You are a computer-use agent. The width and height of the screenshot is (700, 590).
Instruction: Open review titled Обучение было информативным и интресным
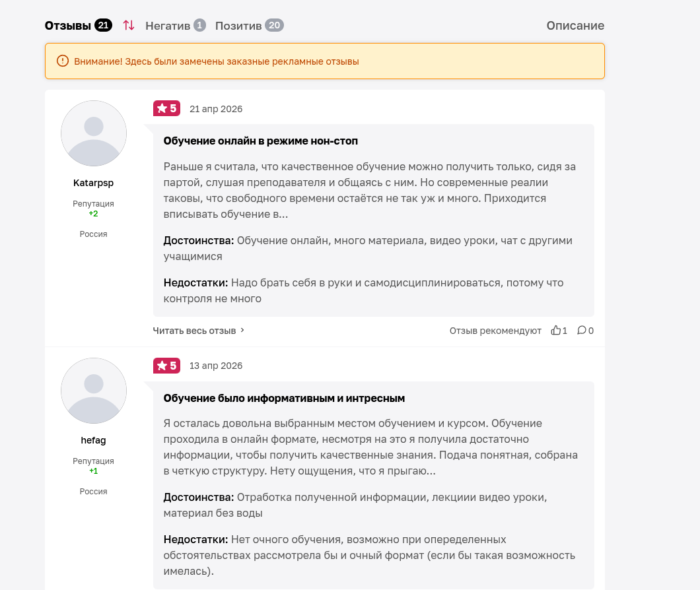[284, 398]
